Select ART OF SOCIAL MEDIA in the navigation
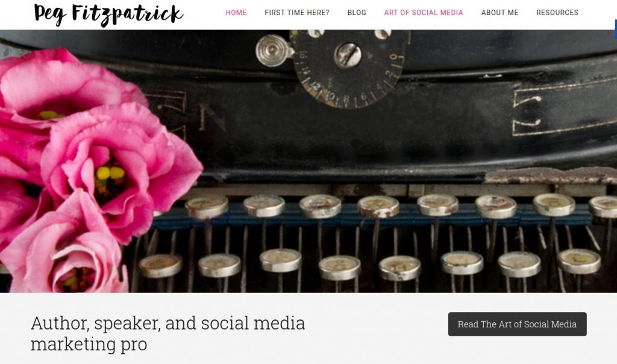 tap(424, 13)
